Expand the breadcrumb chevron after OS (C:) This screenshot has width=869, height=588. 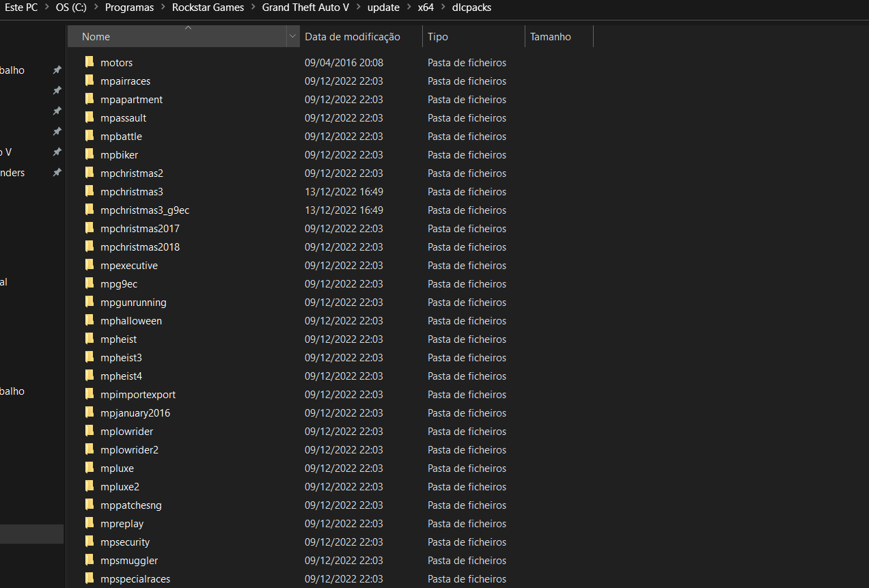96,8
